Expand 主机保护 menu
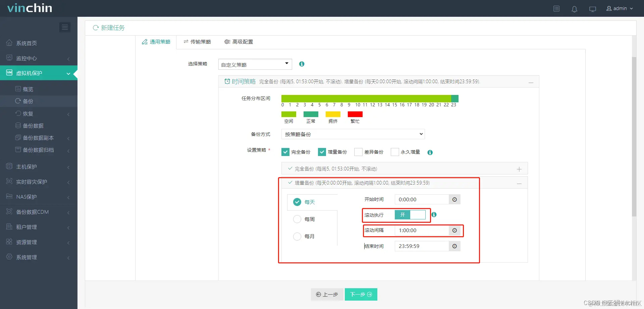Viewport: 644px width, 309px height. [x=39, y=166]
